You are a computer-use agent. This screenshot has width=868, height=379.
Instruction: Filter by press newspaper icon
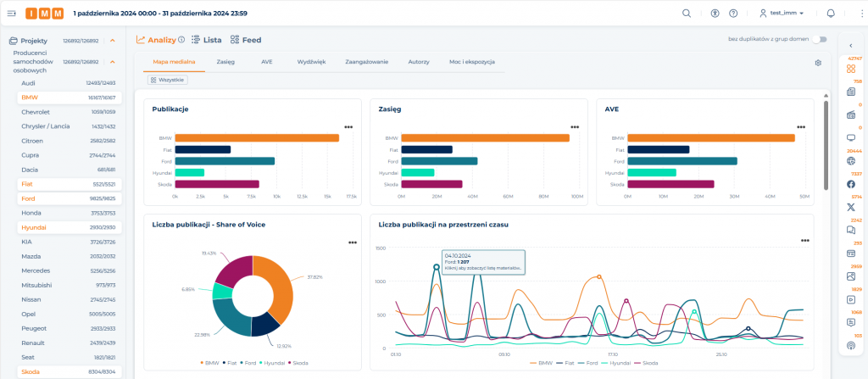851,92
